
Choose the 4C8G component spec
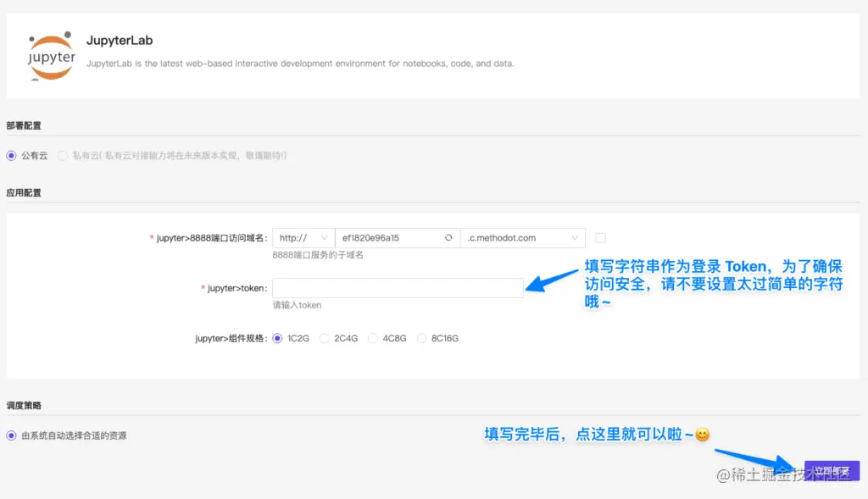373,338
